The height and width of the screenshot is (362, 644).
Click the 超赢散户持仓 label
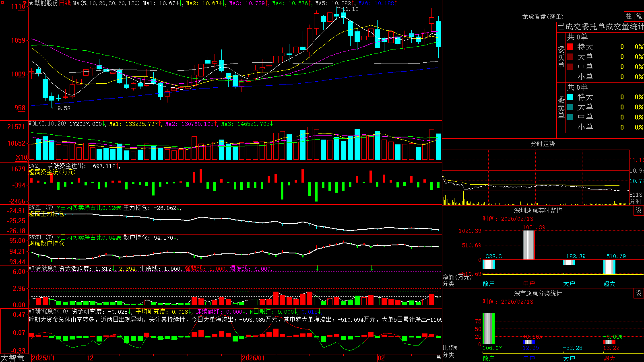[46, 243]
